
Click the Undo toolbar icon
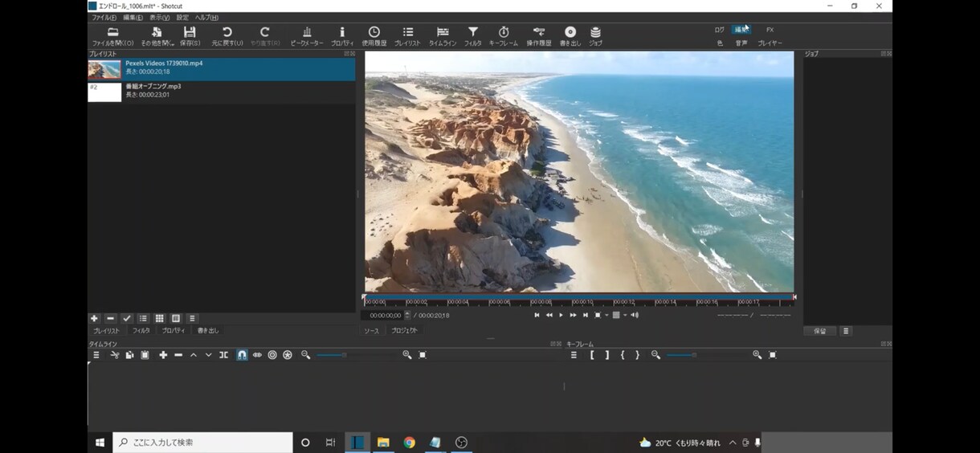coord(227,36)
